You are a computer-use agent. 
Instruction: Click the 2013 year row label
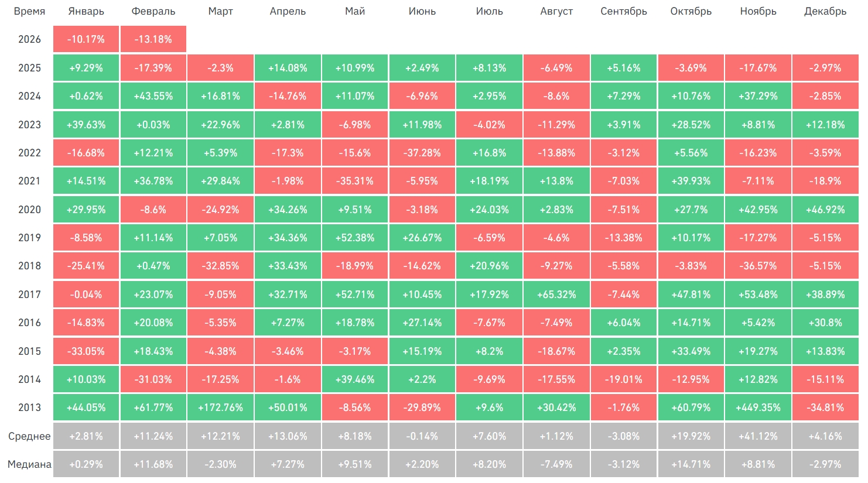click(x=29, y=407)
